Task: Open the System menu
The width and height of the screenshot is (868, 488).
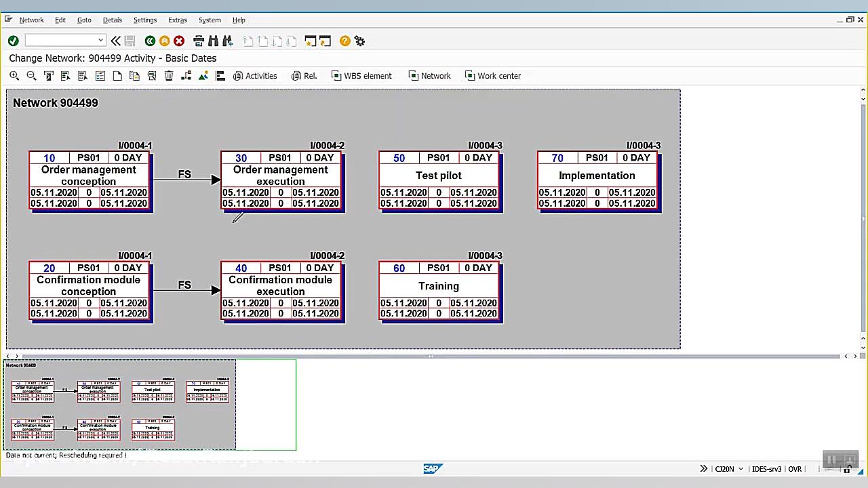Action: point(210,20)
